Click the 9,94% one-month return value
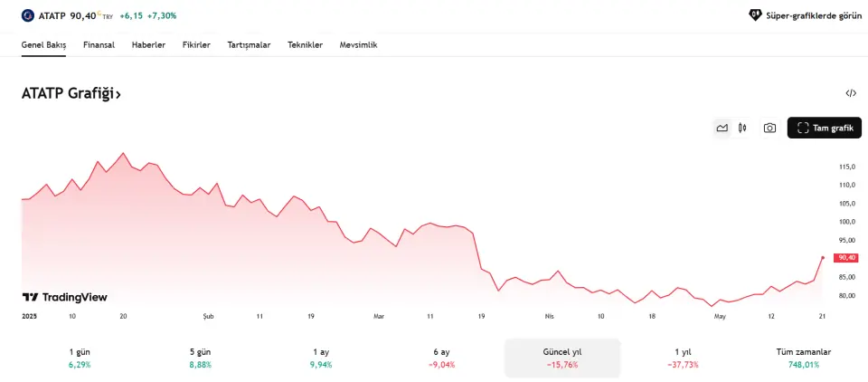This screenshot has height=382, width=868. (320, 365)
